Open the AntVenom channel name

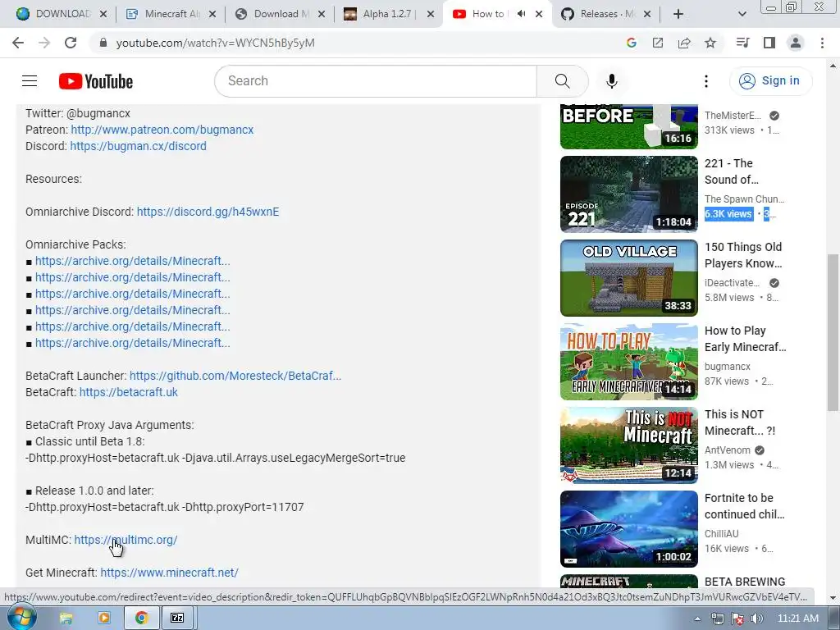click(x=727, y=450)
